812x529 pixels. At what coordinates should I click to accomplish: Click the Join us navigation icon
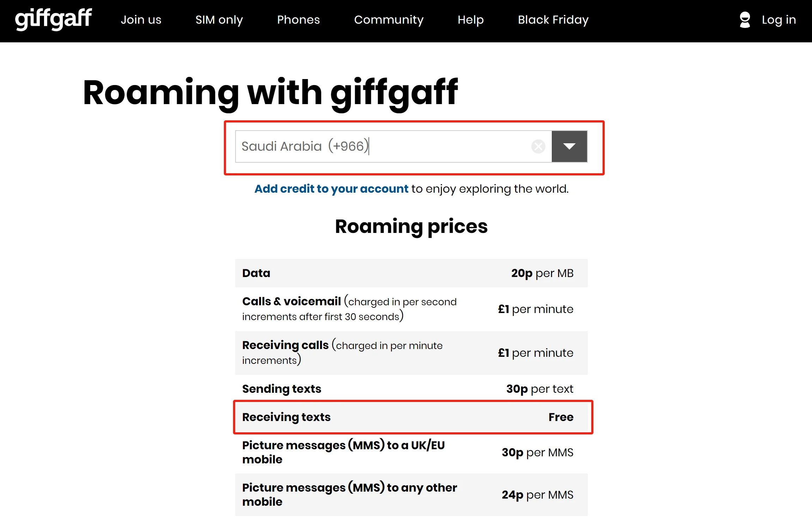[x=140, y=19]
